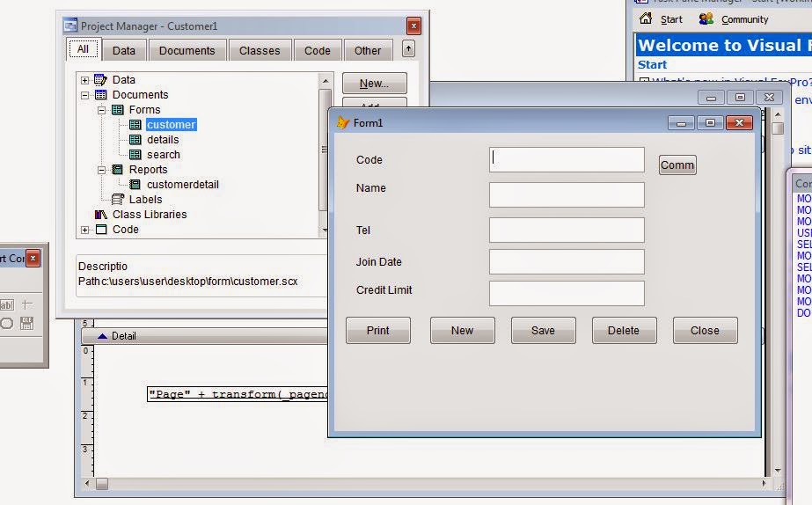This screenshot has height=505, width=812.
Task: Click the Data node icon in tree
Action: pos(100,80)
